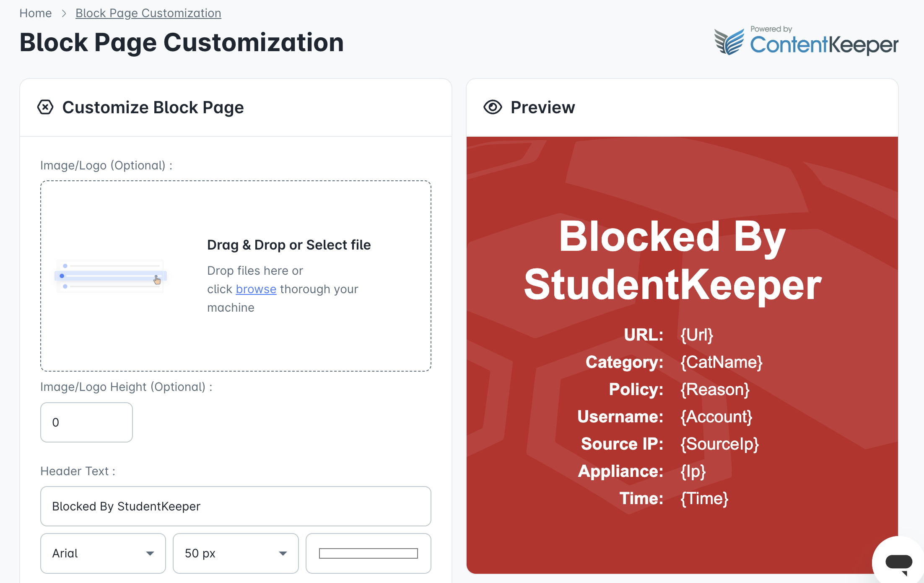Image resolution: width=924 pixels, height=583 pixels.
Task: Focus the Image/Logo Height input field
Action: tap(86, 422)
